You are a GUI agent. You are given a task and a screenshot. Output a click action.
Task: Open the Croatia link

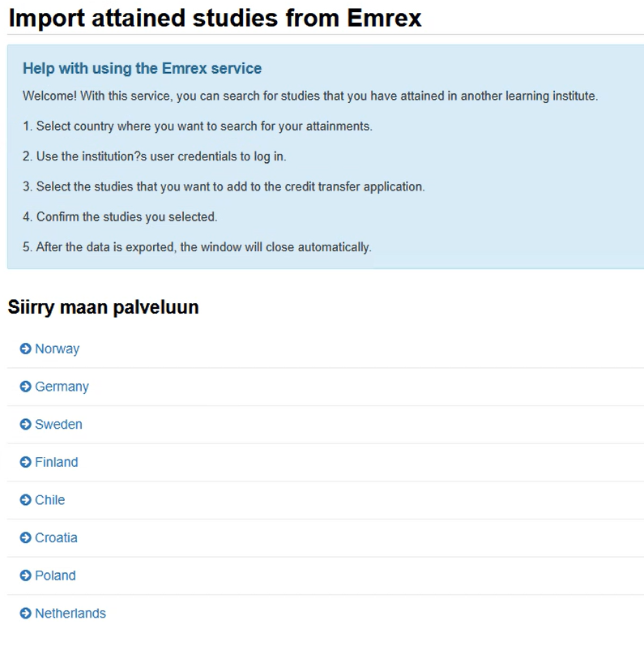(56, 537)
